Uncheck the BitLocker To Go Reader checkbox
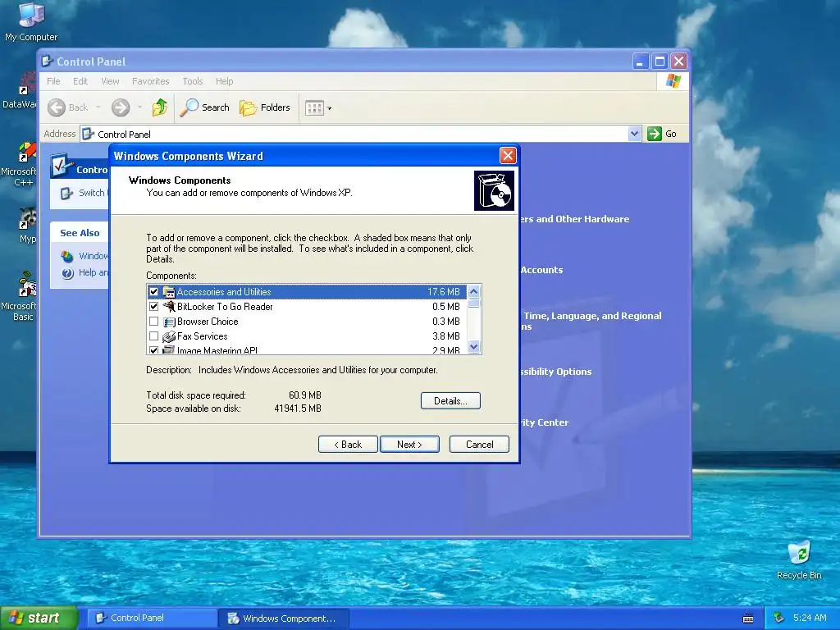This screenshot has width=840, height=630. pos(153,307)
